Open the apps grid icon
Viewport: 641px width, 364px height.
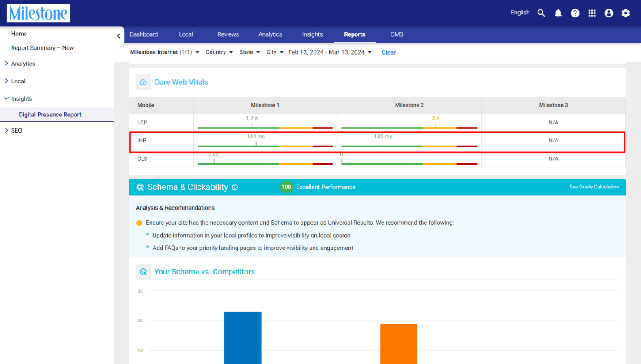(592, 13)
